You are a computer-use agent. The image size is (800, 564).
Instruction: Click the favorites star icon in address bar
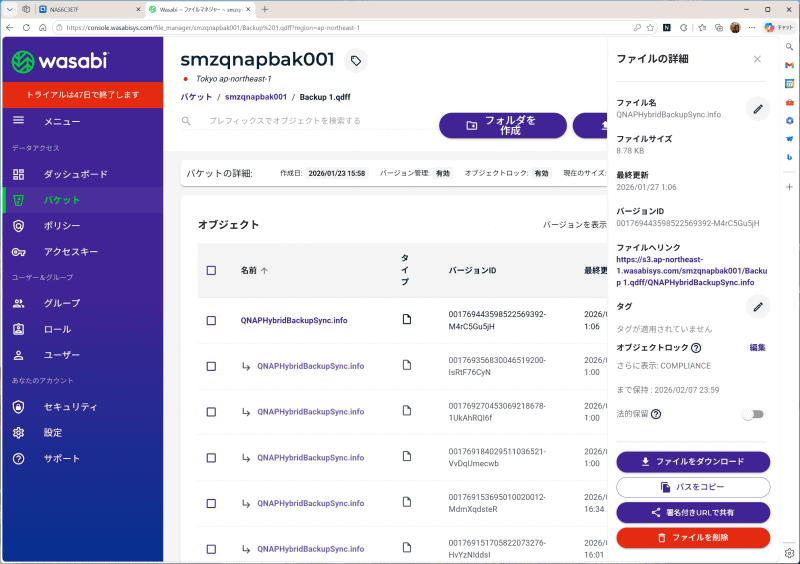coord(650,28)
